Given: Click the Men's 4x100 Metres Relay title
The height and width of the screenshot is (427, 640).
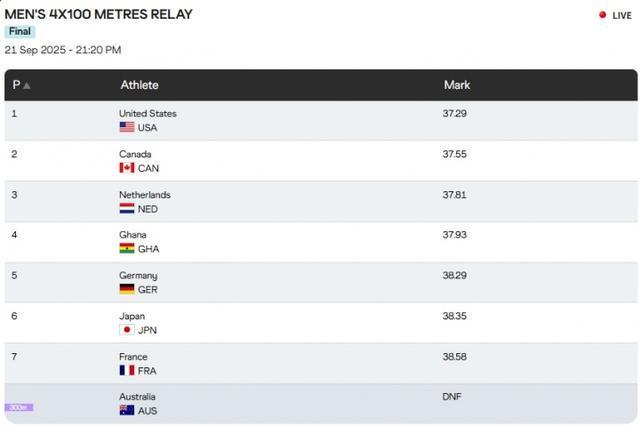Looking at the screenshot, I should click(x=98, y=14).
